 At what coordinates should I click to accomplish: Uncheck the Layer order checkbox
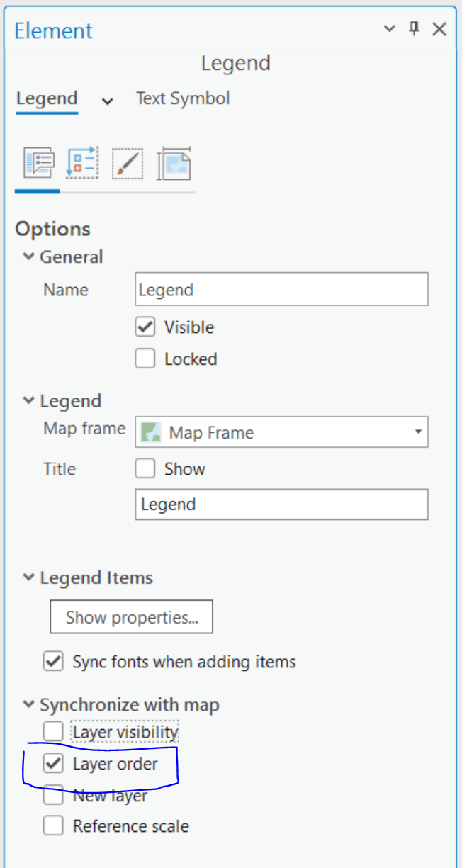pyautogui.click(x=53, y=765)
